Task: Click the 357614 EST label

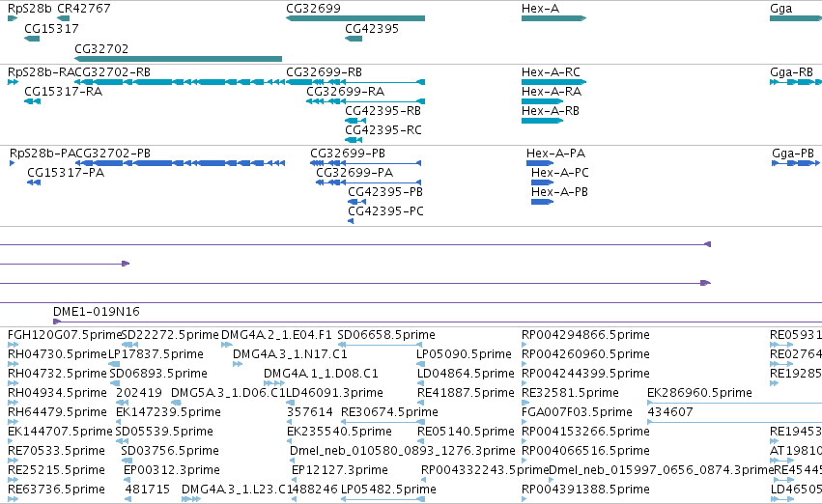Action: [309, 412]
